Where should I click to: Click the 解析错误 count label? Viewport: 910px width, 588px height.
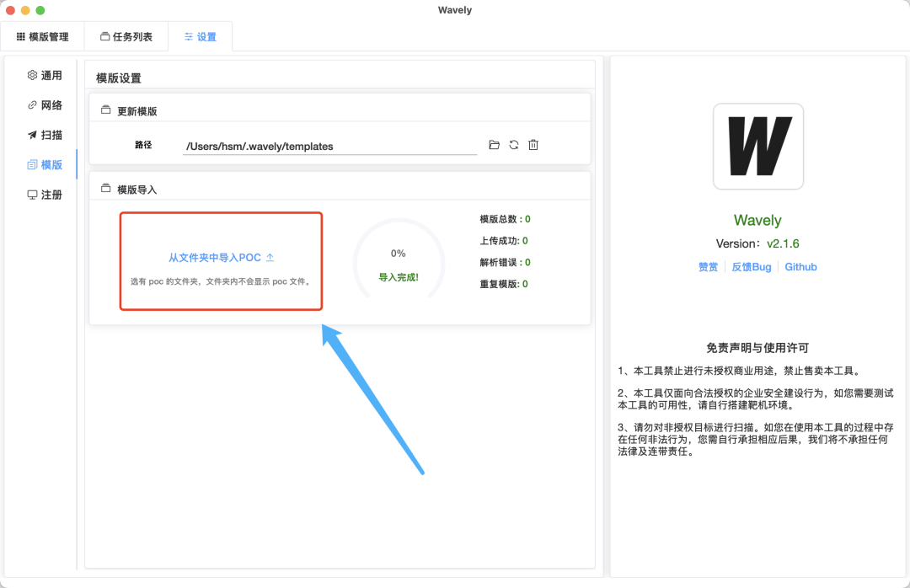coord(505,262)
